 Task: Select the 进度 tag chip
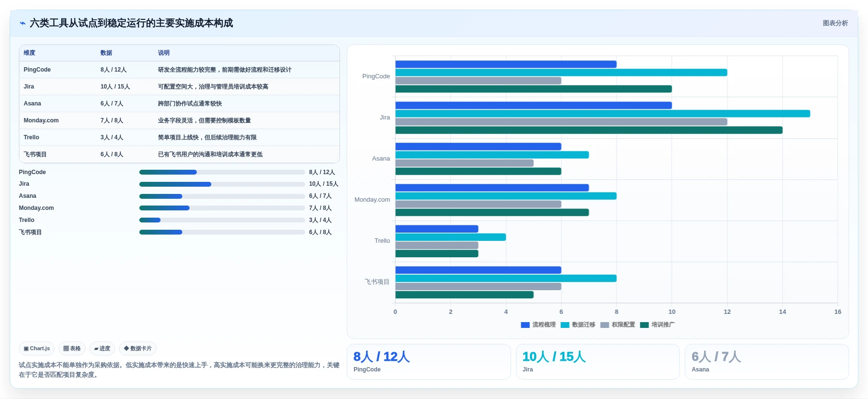pos(102,348)
